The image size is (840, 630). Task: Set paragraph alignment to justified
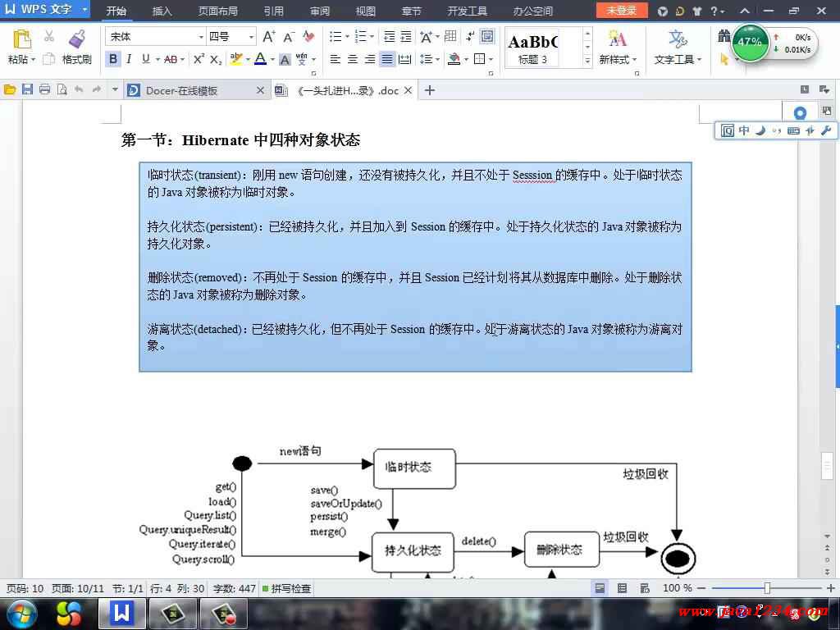pyautogui.click(x=387, y=59)
